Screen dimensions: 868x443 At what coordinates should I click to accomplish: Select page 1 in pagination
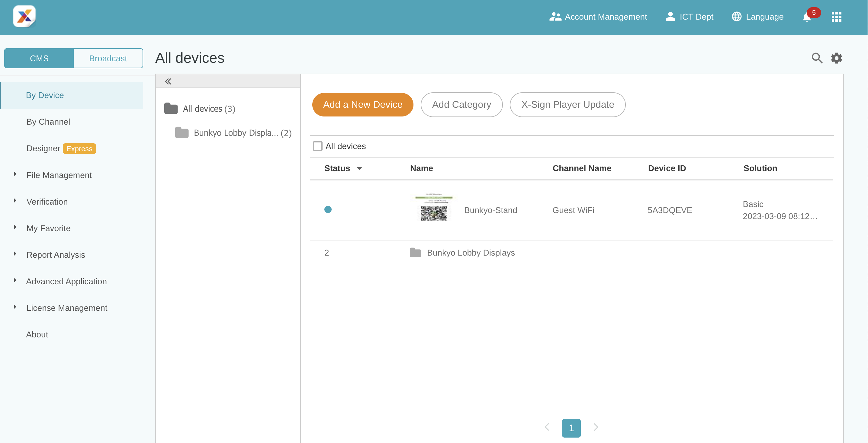571,428
